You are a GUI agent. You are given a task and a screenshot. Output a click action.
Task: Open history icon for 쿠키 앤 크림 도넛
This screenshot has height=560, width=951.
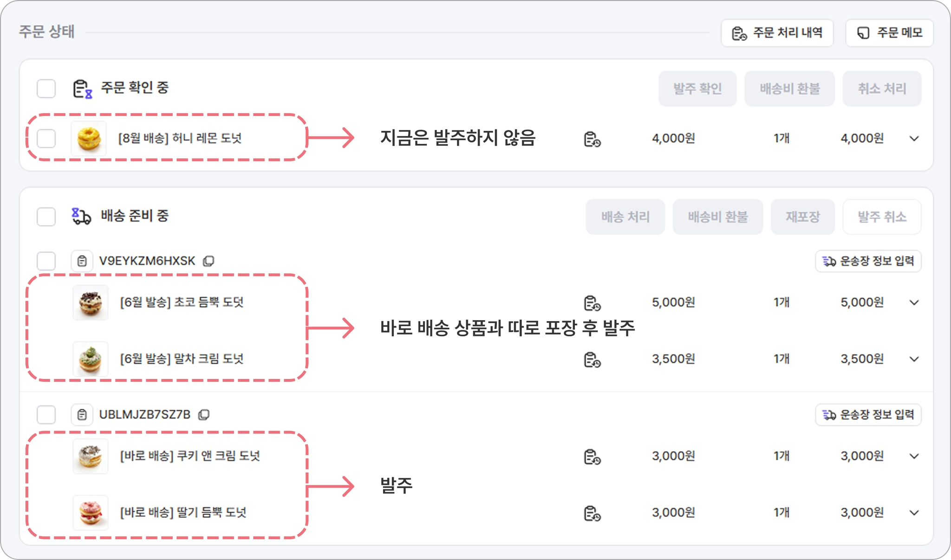tap(592, 457)
